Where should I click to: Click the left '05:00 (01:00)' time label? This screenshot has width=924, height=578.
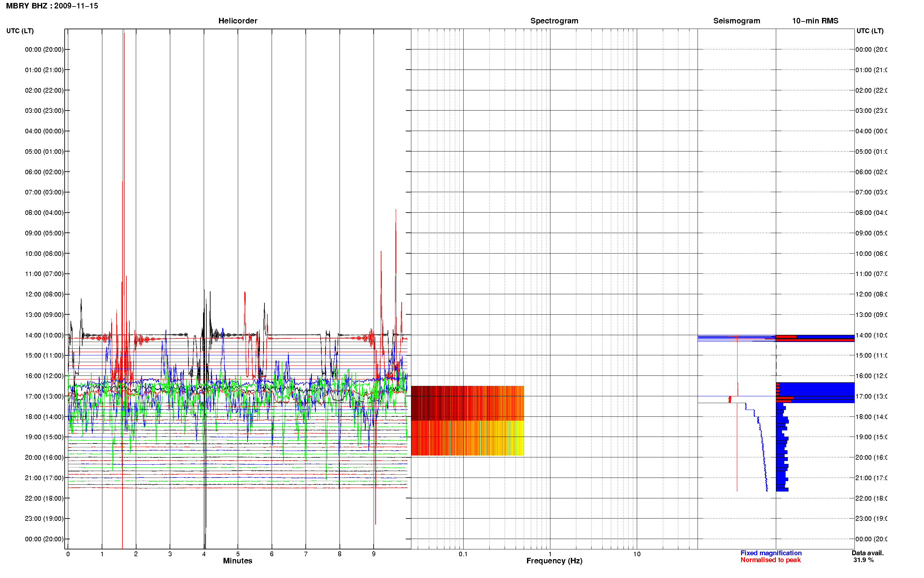pos(44,151)
